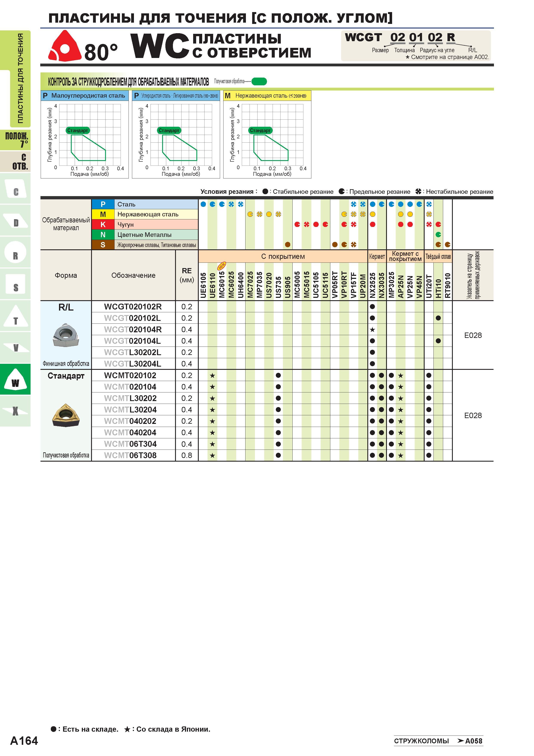
Task: Open holder reference E028 for the WCGT rows
Action: 473,335
